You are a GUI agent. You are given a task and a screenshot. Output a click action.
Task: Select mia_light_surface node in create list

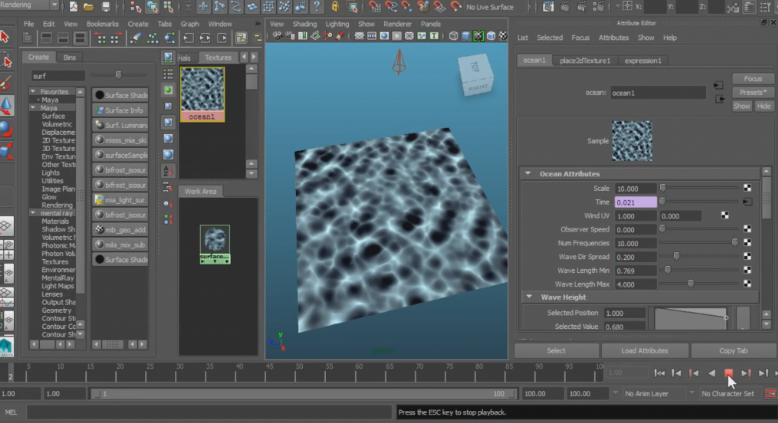120,200
